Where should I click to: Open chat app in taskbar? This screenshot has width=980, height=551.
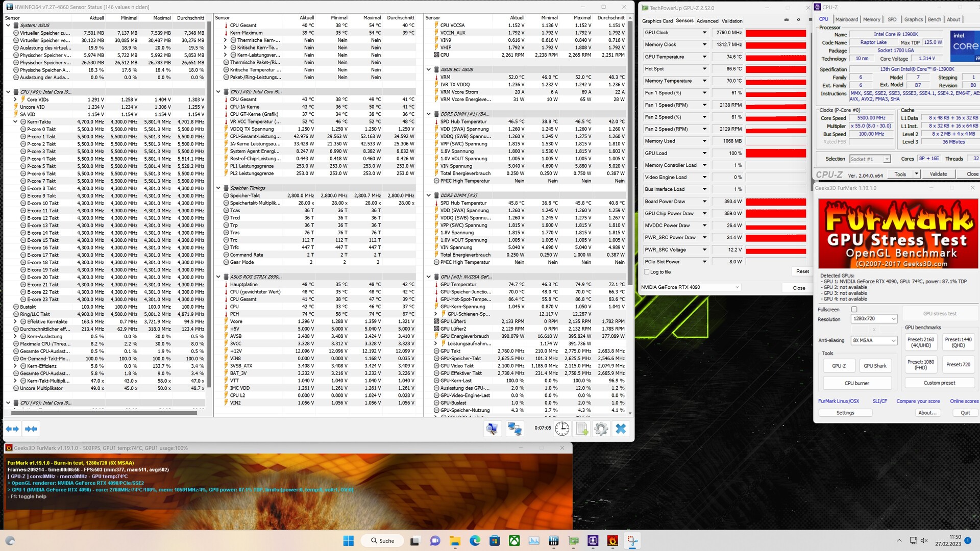435,541
